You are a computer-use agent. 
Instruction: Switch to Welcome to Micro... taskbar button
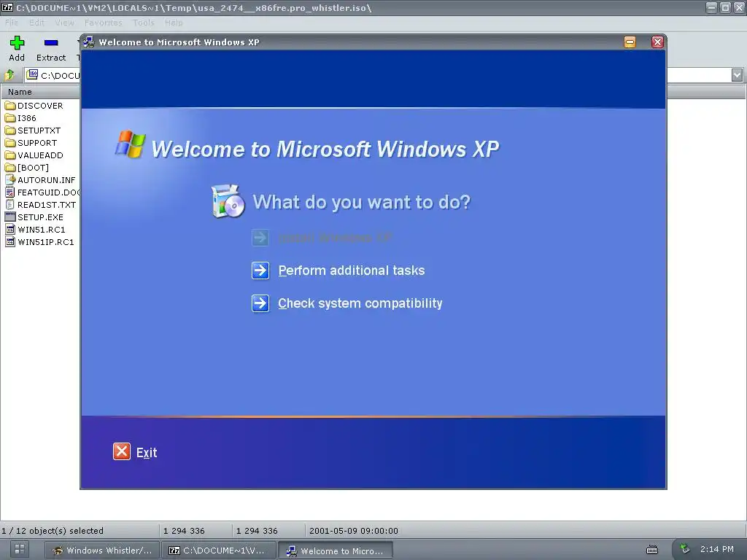(336, 551)
